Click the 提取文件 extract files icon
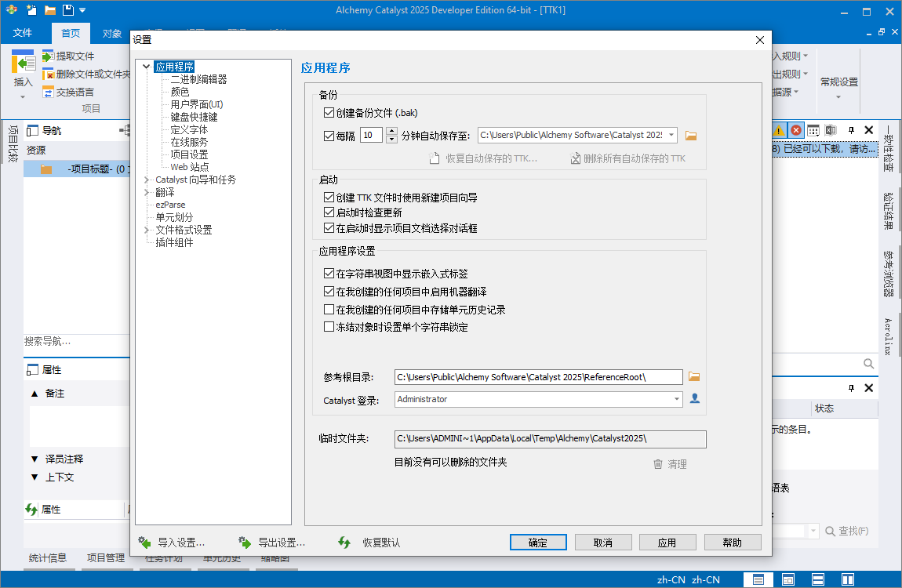 coord(49,56)
